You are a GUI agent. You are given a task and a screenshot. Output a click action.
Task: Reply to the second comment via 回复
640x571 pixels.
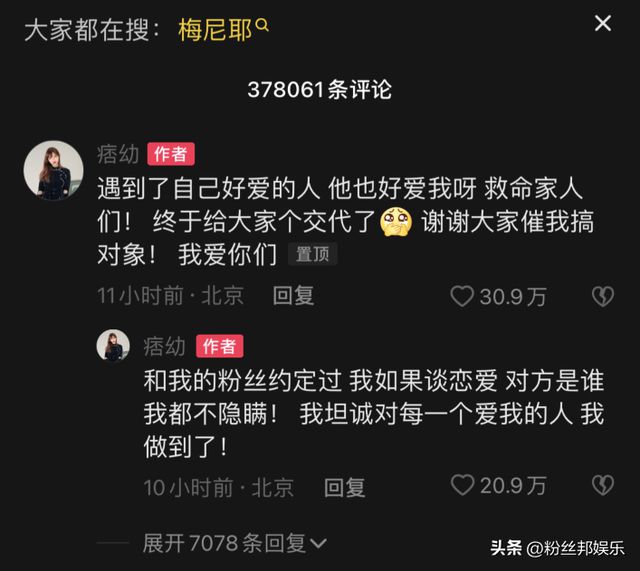pyautogui.click(x=344, y=487)
